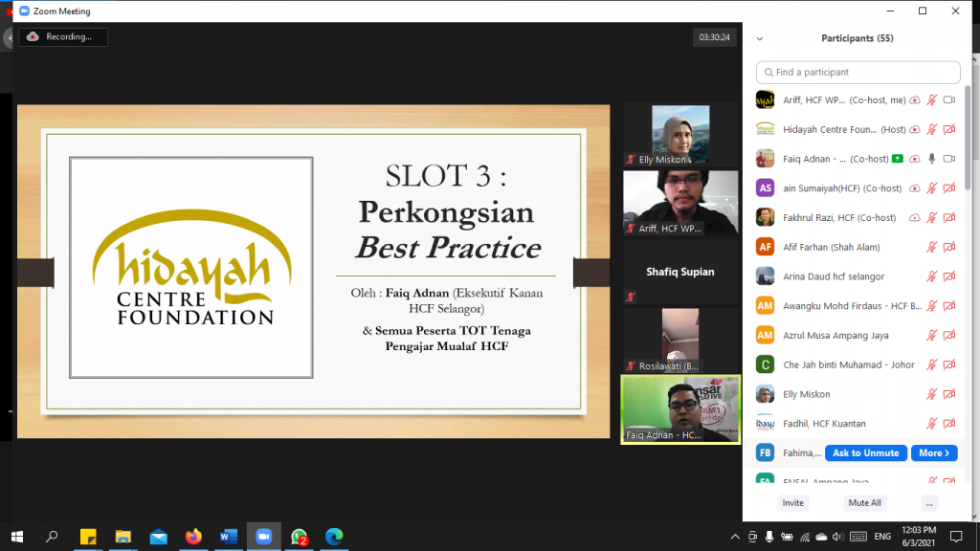Collapse Participants panel with the chevron
Viewport: 980px width, 551px height.
760,39
